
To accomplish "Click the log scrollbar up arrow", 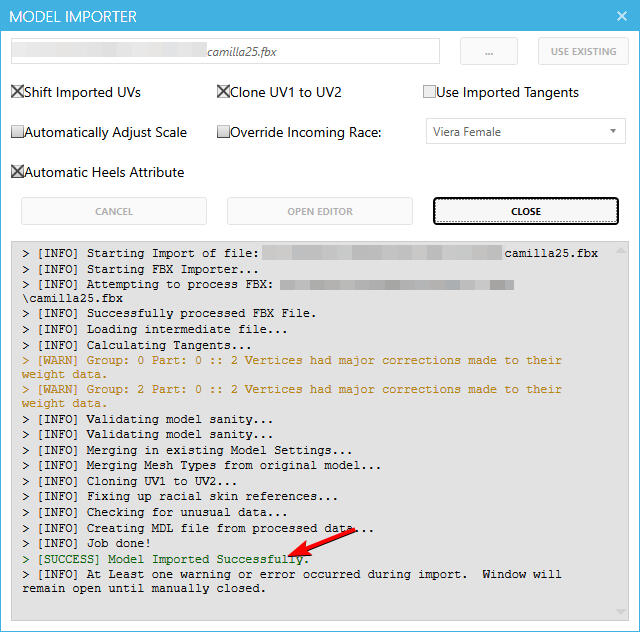I will (x=620, y=250).
